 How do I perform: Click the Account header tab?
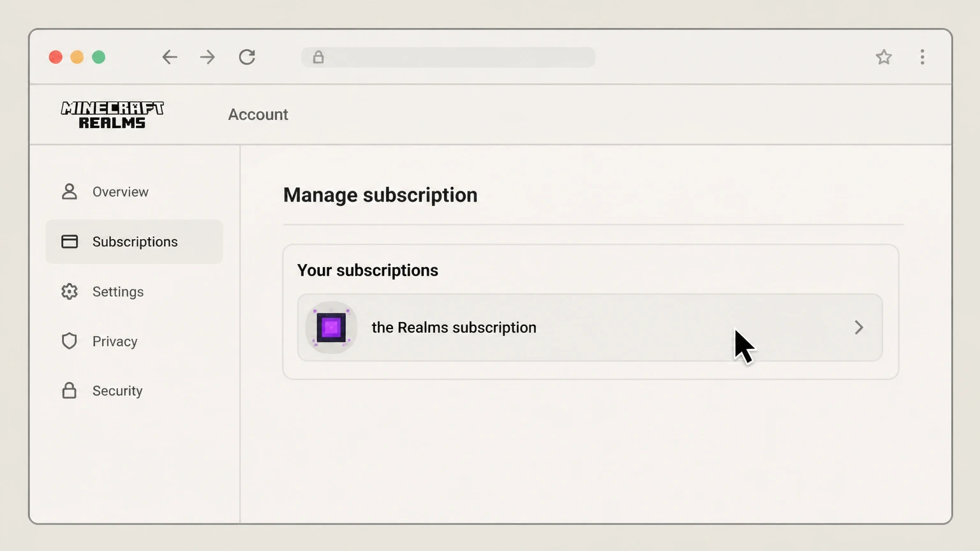(x=258, y=115)
